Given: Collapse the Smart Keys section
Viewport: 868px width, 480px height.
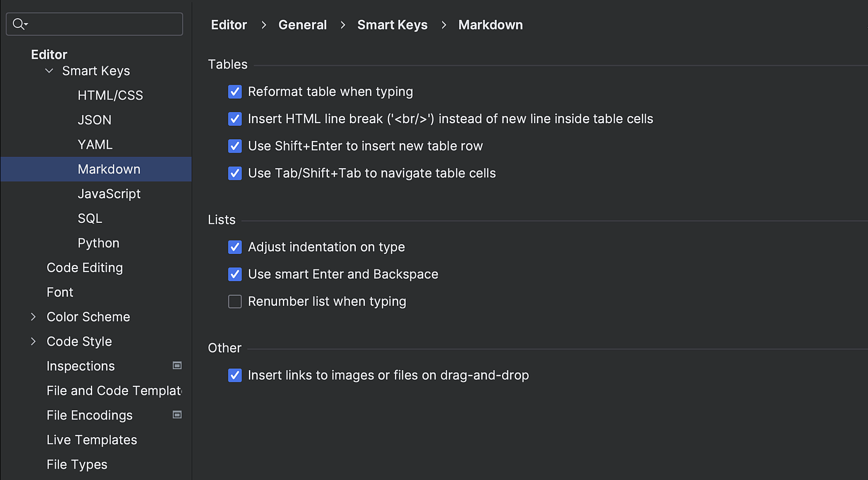Looking at the screenshot, I should [49, 70].
